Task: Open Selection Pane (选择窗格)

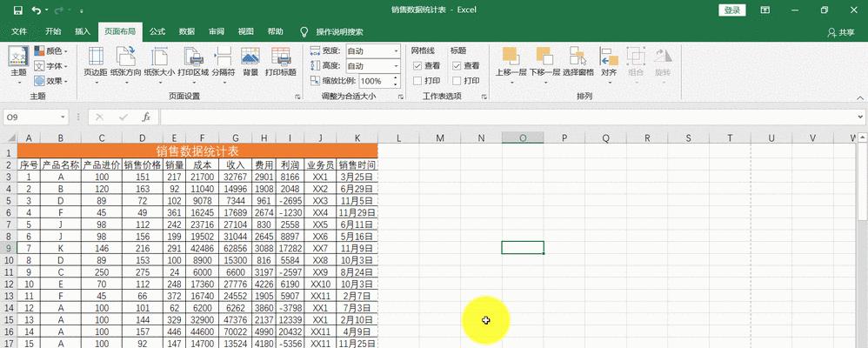Action: pyautogui.click(x=578, y=62)
